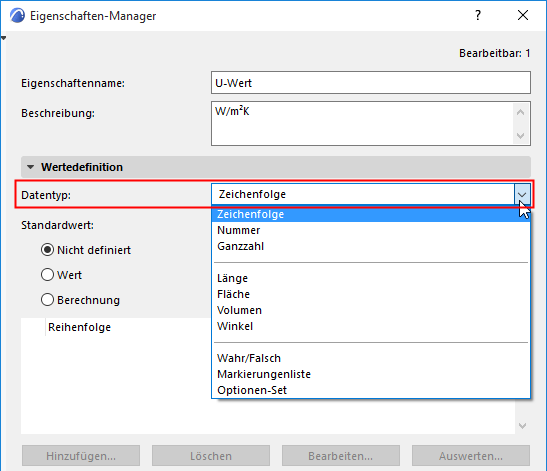The height and width of the screenshot is (471, 547).
Task: Click the Bearbeiten... button
Action: [x=341, y=456]
